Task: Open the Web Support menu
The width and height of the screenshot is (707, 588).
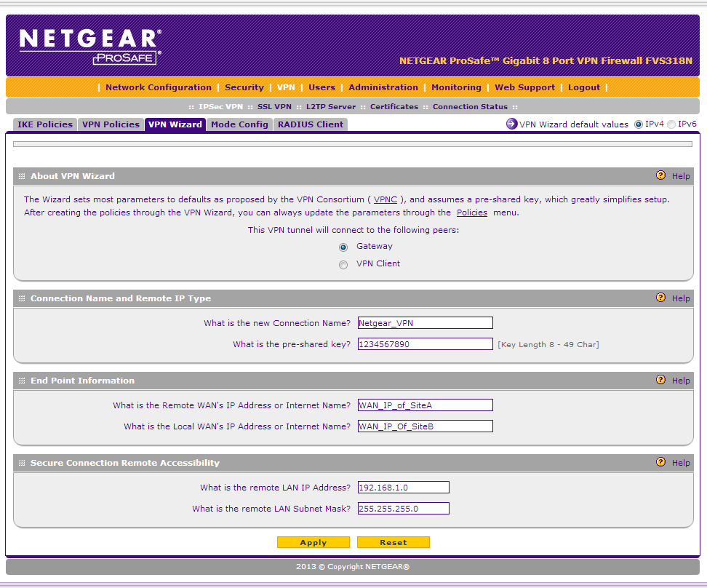Action: 525,87
